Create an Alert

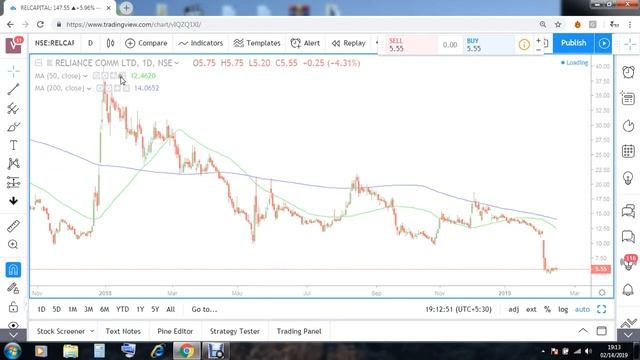click(305, 43)
